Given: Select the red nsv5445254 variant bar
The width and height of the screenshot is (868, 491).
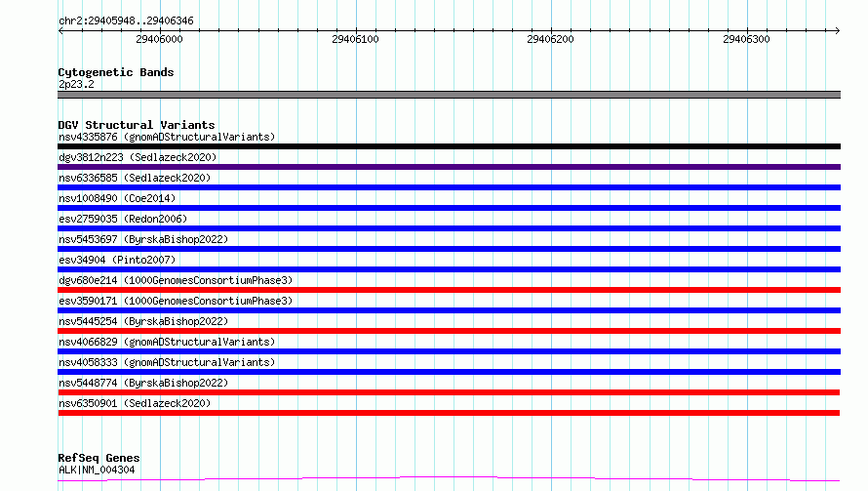Looking at the screenshot, I should 449,331.
